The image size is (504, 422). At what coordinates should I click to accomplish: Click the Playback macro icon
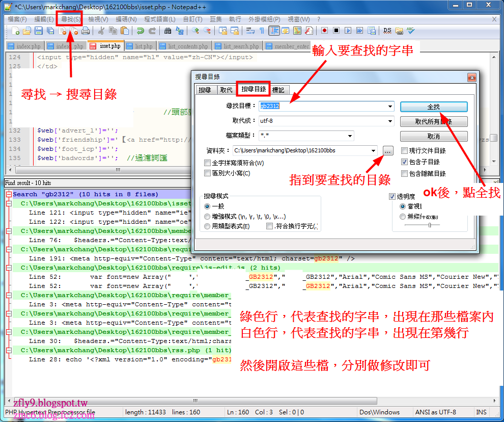click(x=348, y=31)
